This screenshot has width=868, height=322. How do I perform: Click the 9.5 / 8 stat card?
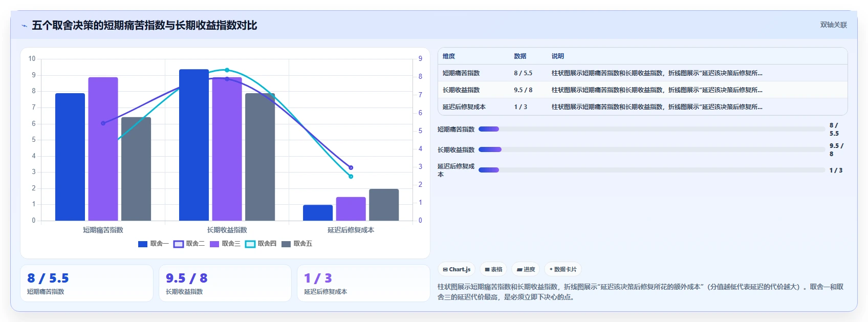(225, 283)
